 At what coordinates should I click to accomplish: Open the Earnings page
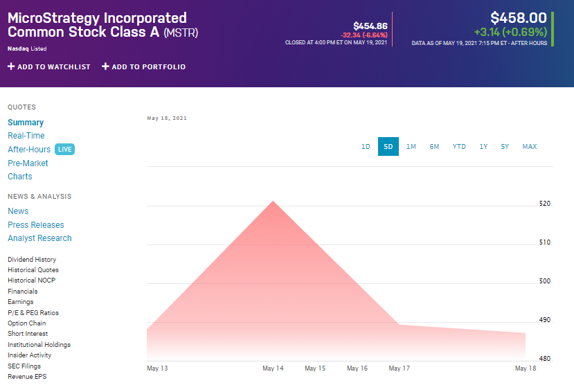tap(21, 302)
